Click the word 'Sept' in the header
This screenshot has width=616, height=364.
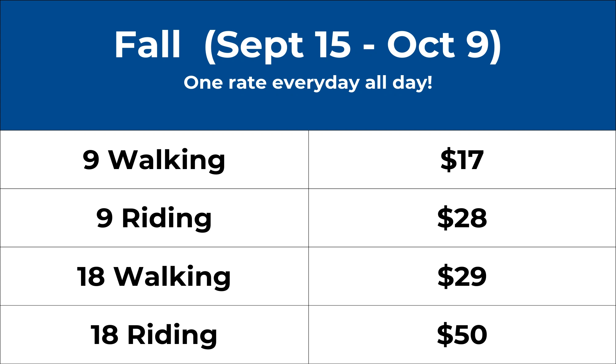pyautogui.click(x=260, y=46)
